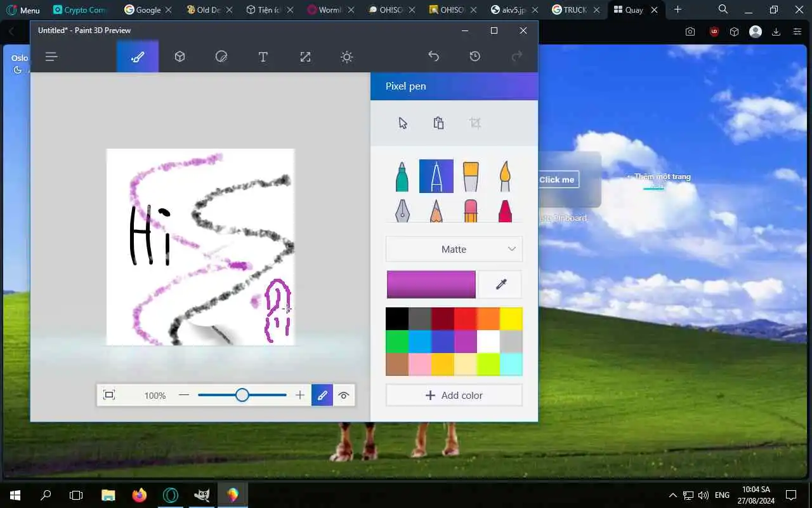Image resolution: width=812 pixels, height=508 pixels.
Task: Pick the white color swatch
Action: pyautogui.click(x=488, y=342)
